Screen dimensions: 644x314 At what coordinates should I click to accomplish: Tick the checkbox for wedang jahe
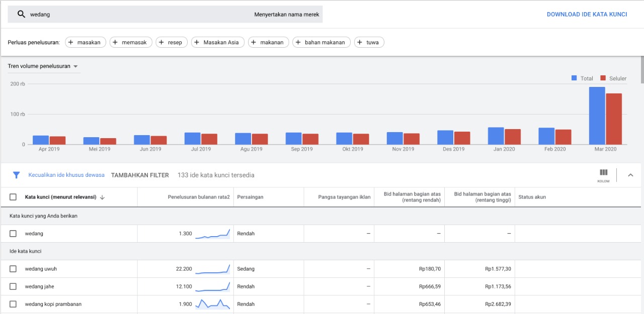tap(13, 286)
